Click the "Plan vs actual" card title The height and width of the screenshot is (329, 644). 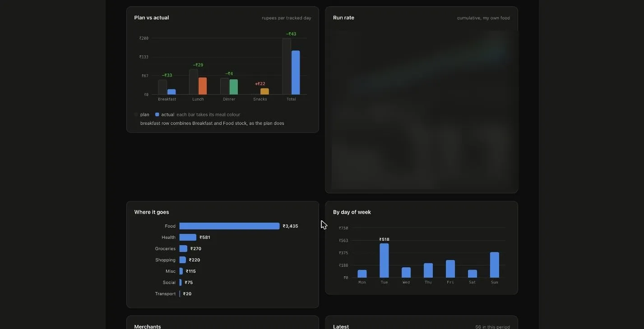coord(152,18)
